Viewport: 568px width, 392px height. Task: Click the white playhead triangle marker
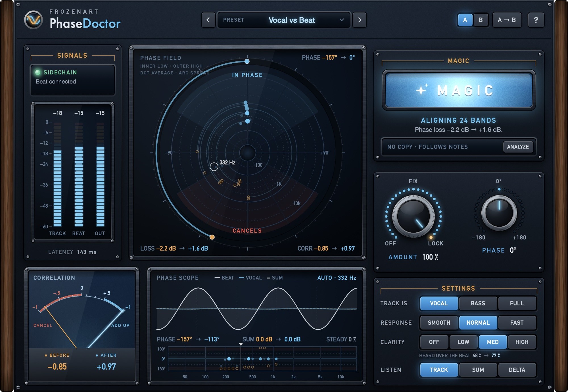[241, 344]
